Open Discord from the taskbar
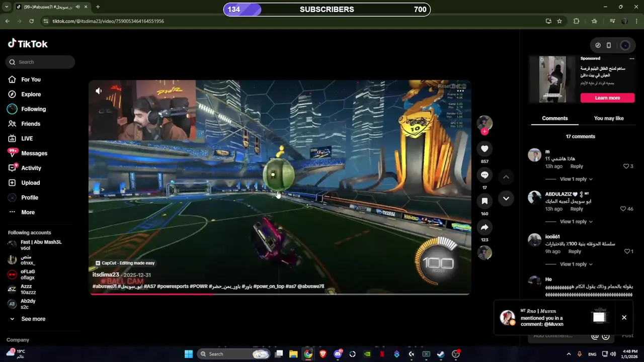This screenshot has height=362, width=644. click(338, 354)
